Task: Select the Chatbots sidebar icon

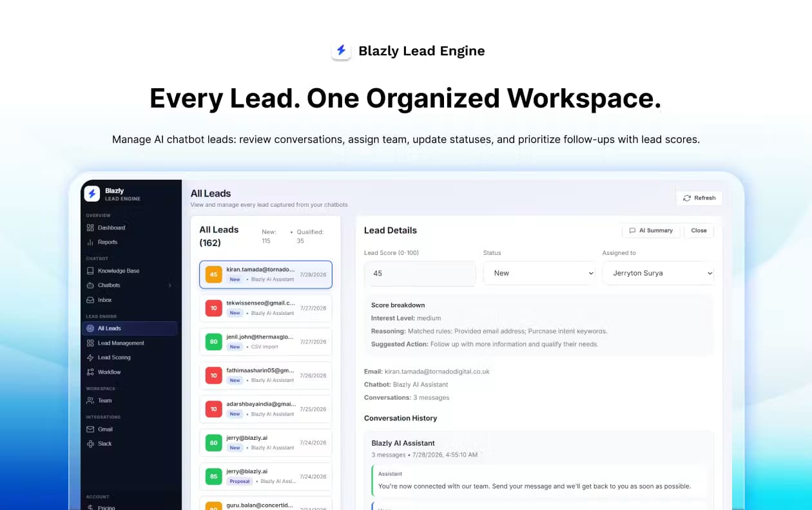Action: click(90, 285)
